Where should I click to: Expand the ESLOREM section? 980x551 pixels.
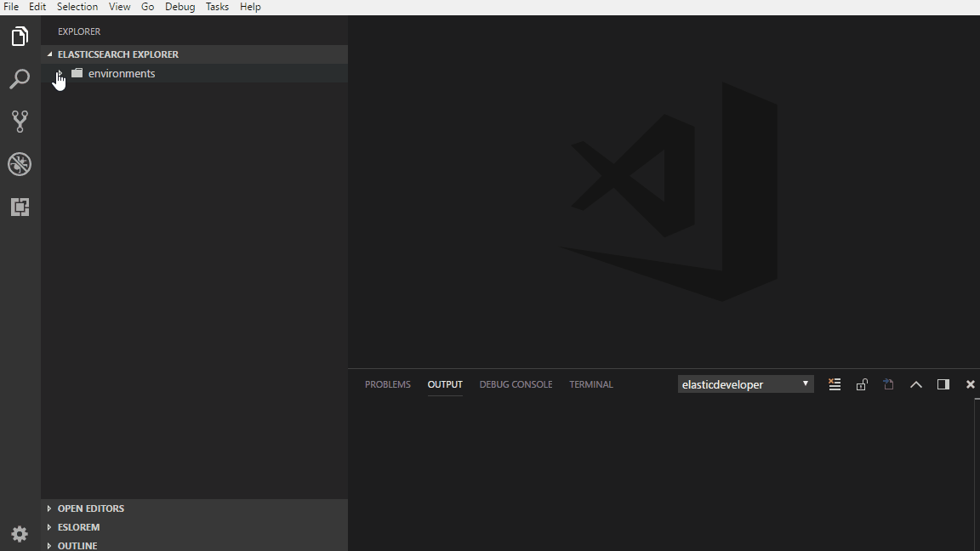(x=48, y=527)
